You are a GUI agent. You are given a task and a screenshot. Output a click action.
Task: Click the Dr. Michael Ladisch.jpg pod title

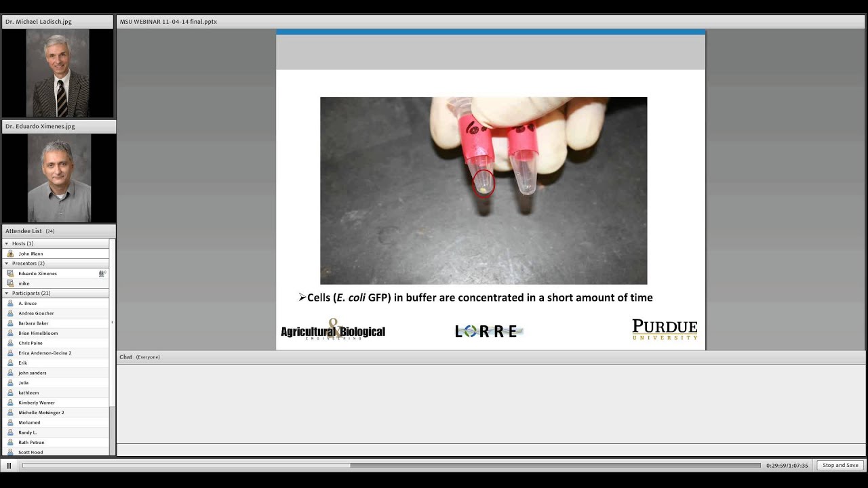pos(39,22)
